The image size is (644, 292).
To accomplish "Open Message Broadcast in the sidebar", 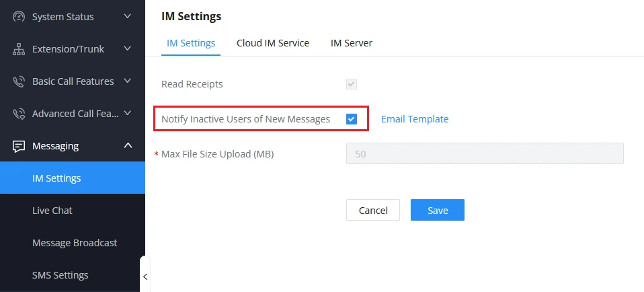I will (73, 243).
